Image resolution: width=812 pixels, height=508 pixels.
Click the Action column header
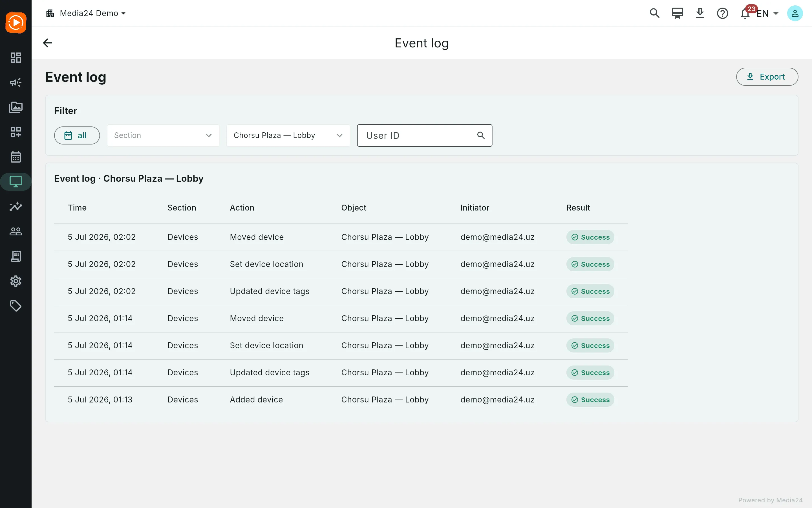coord(242,208)
